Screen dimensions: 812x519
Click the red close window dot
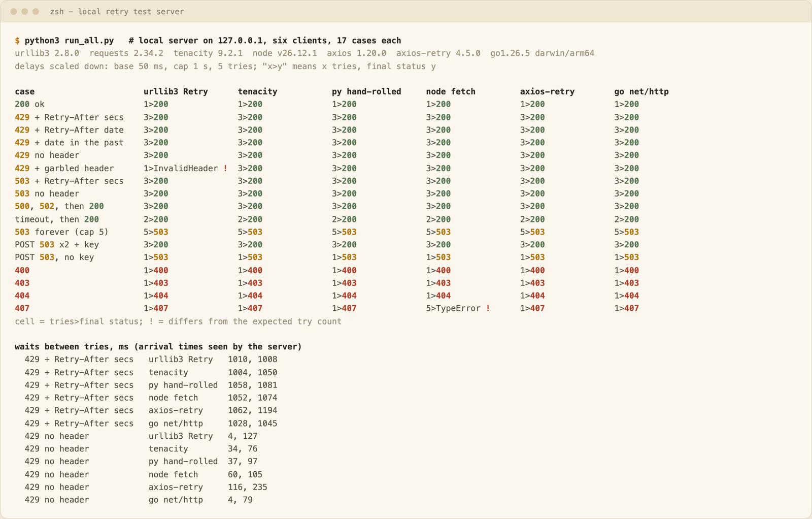click(x=14, y=11)
